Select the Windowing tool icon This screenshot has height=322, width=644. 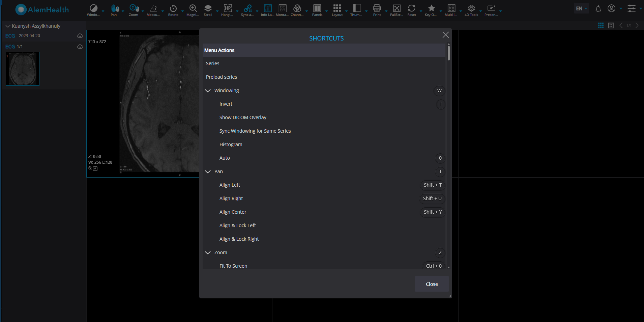[93, 8]
